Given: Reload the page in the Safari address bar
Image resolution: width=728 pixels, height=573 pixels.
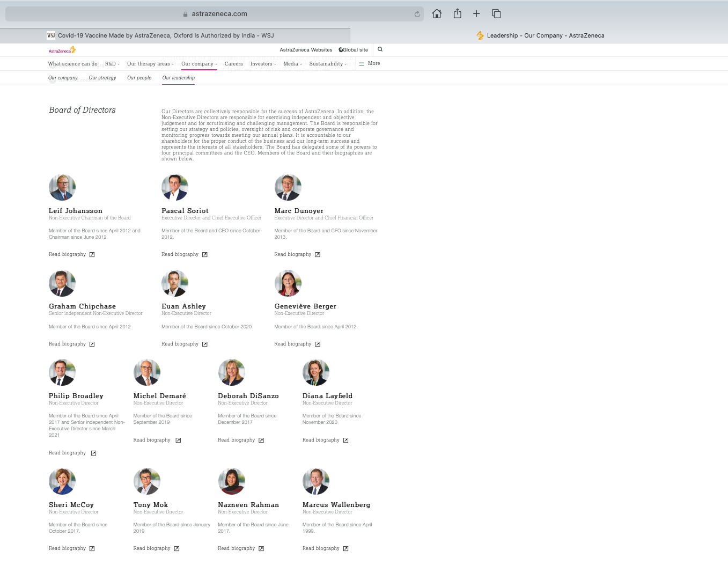Looking at the screenshot, I should (417, 14).
